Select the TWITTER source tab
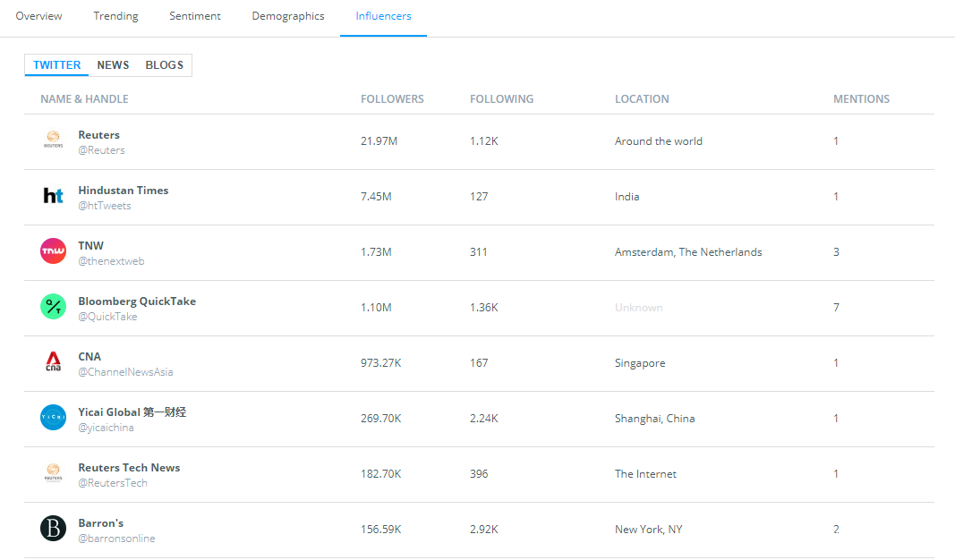The height and width of the screenshot is (560, 955). click(x=56, y=65)
